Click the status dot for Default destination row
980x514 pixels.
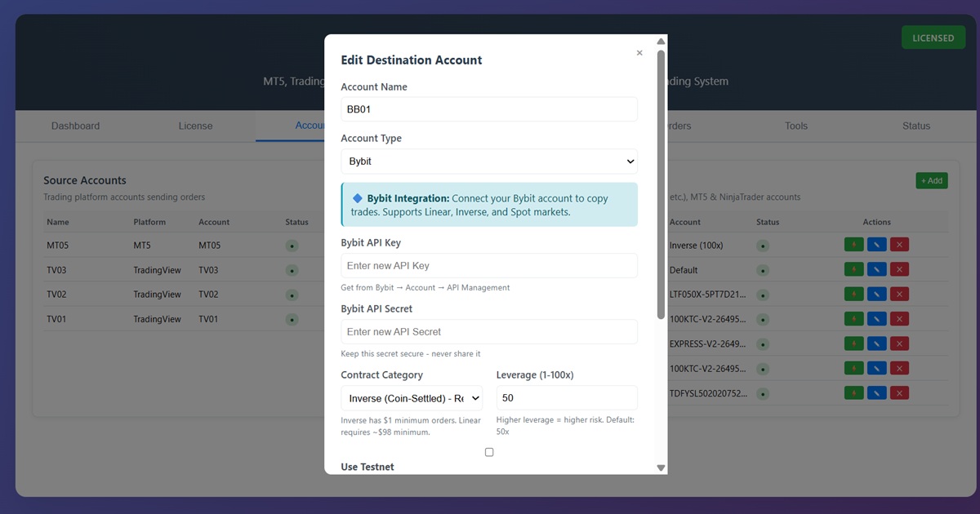point(763,270)
